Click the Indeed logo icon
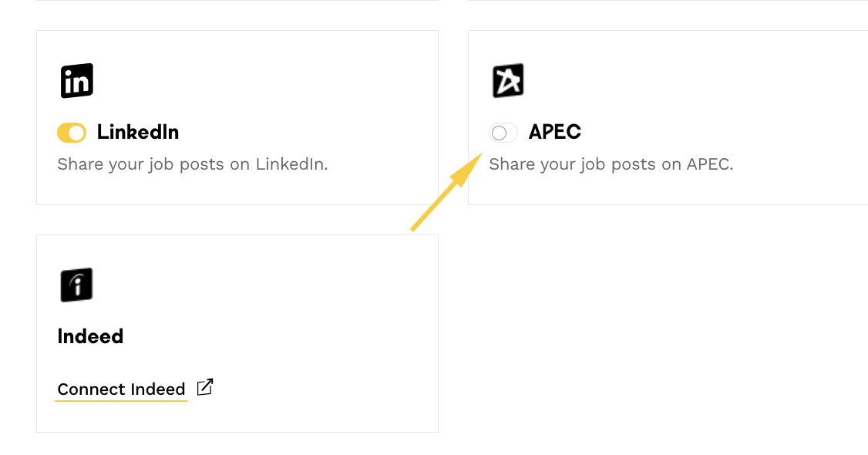Screen dimensions: 868x455 (x=77, y=285)
